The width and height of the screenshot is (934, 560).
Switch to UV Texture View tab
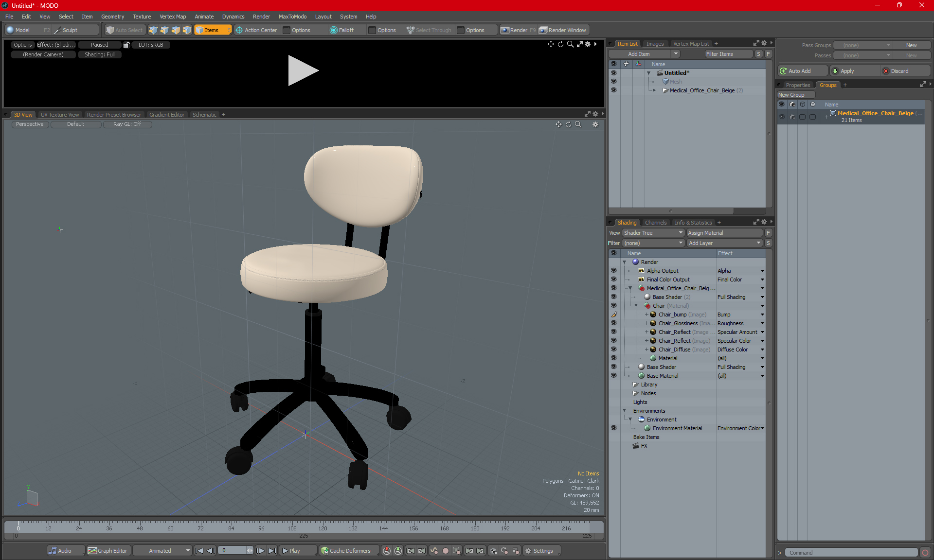60,115
